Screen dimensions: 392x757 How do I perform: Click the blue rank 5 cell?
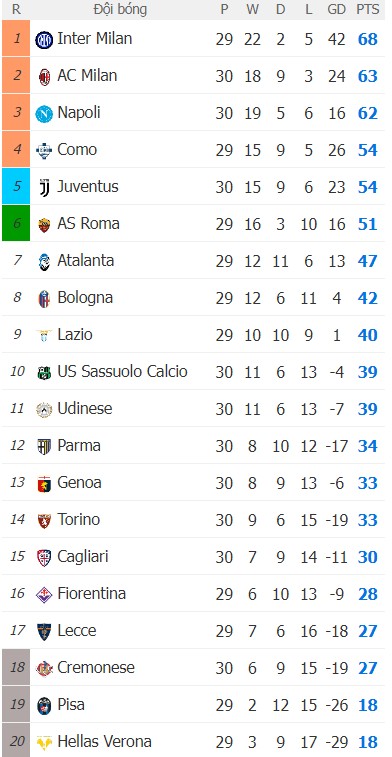(16, 186)
